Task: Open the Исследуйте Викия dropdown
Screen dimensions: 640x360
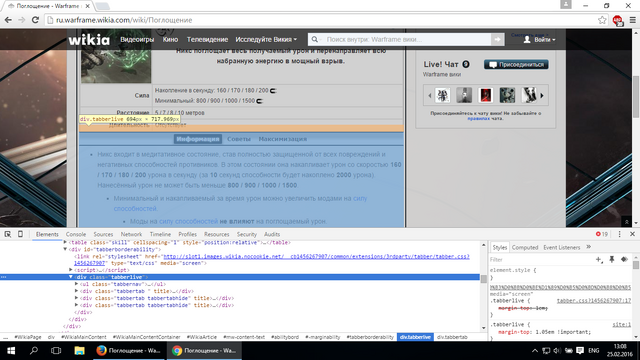Action: click(x=266, y=40)
